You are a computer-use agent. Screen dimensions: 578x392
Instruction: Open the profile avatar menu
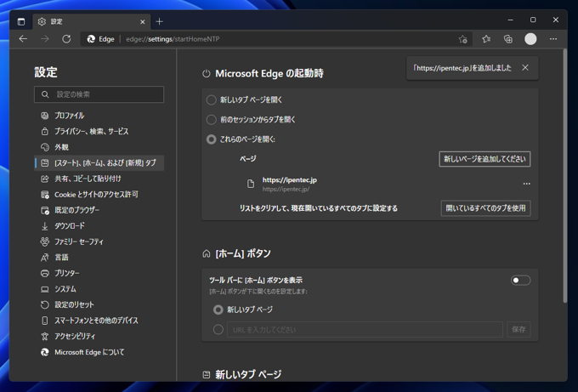[530, 39]
